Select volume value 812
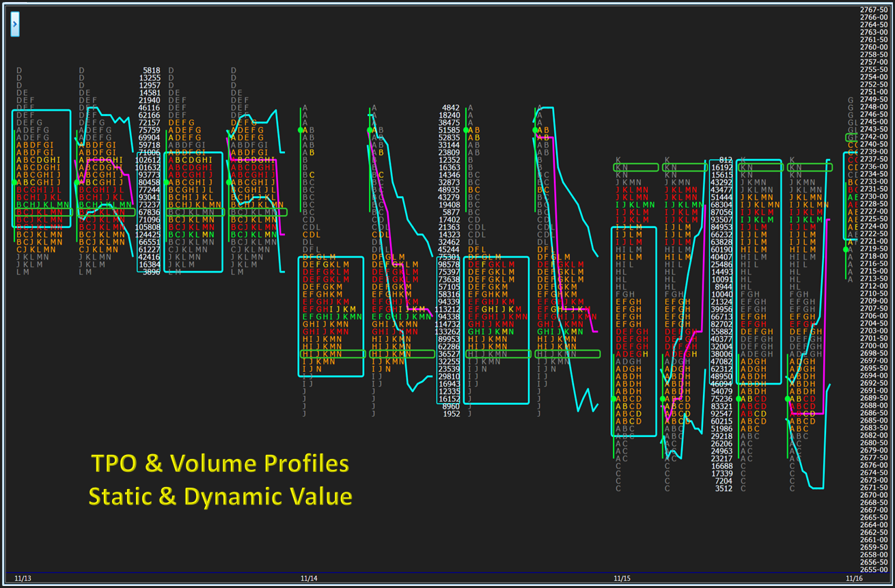This screenshot has width=895, height=588. click(726, 160)
